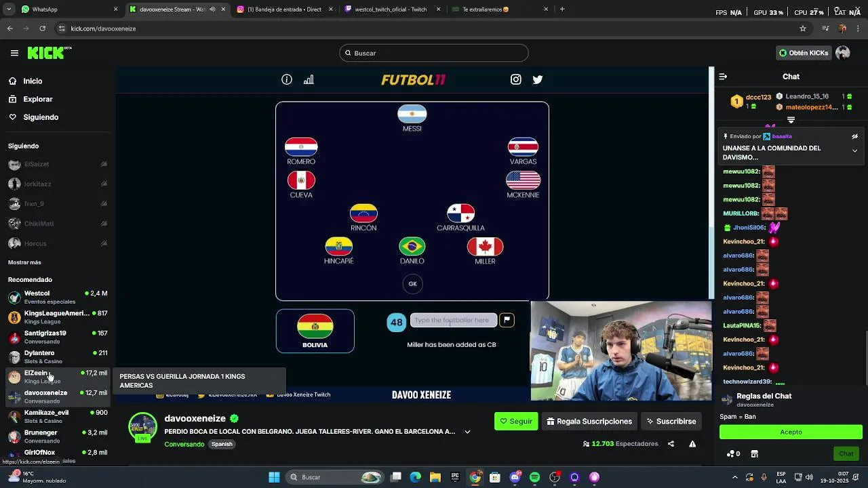
Task: Switch to the WhatsApp browser tab
Action: pyautogui.click(x=68, y=9)
